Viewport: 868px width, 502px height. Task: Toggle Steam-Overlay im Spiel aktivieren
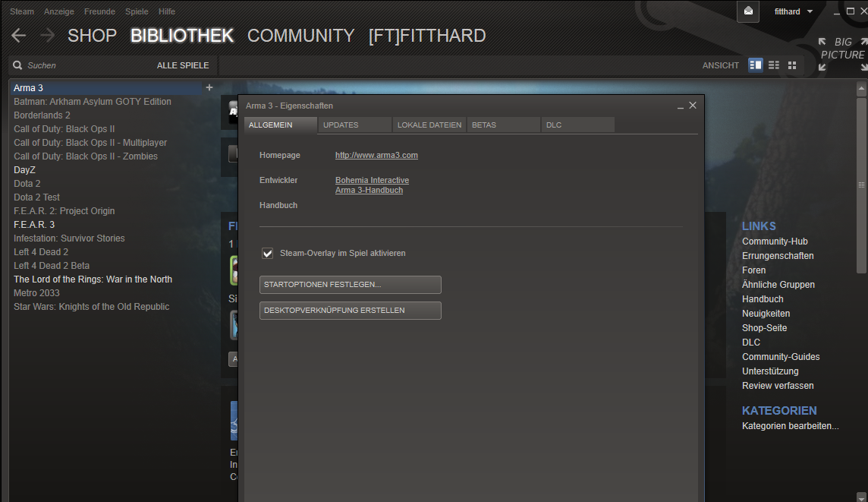[x=267, y=253]
